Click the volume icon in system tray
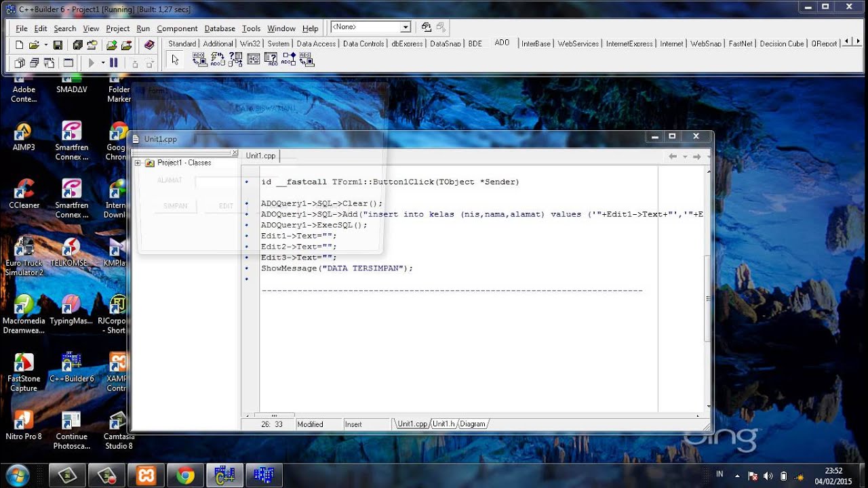 [x=768, y=476]
